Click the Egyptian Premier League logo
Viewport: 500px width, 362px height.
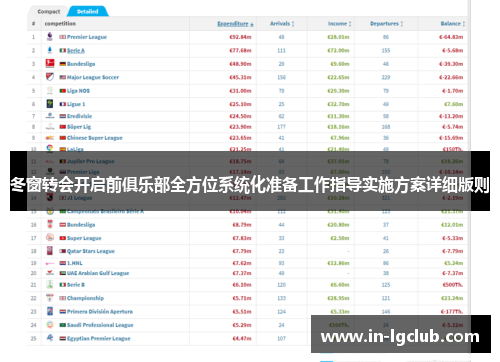pyautogui.click(x=50, y=338)
